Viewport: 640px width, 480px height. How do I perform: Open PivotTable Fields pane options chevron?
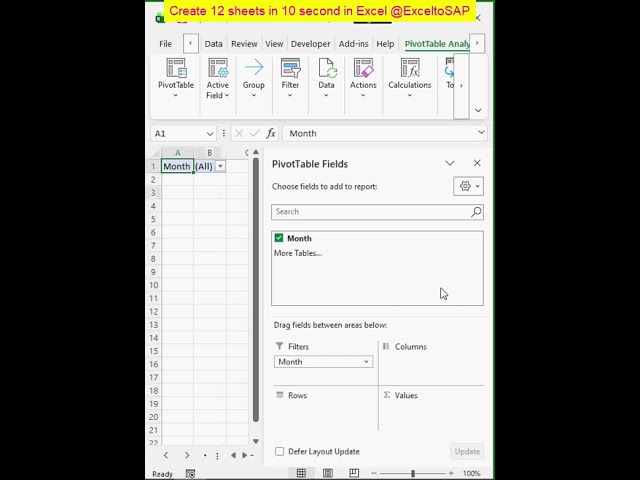click(x=450, y=163)
